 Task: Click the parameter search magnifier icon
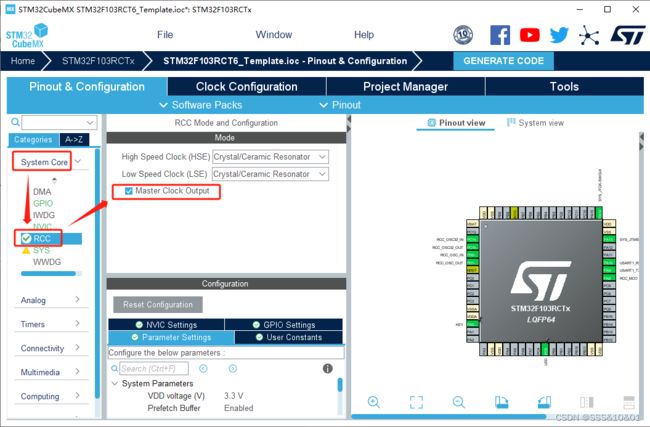tap(114, 368)
